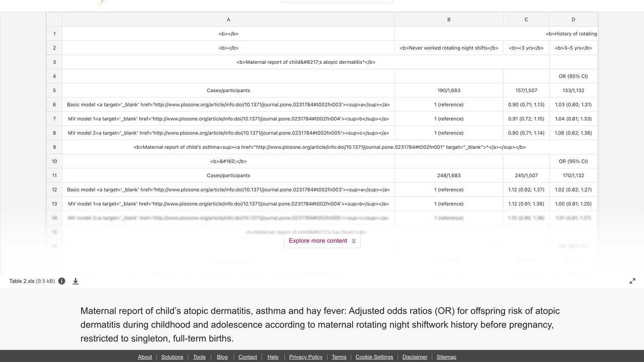Click cell 1.04 (0.81; 1.33)
The image size is (644, 362).
click(x=573, y=119)
